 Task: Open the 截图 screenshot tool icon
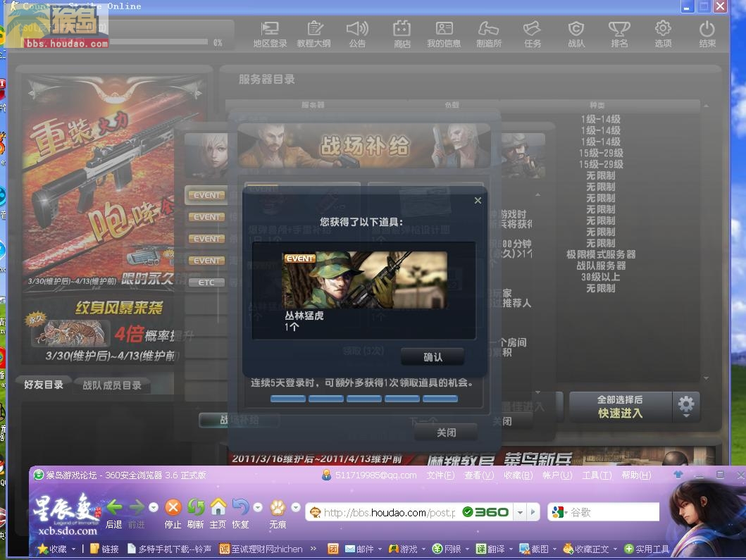pyautogui.click(x=525, y=549)
